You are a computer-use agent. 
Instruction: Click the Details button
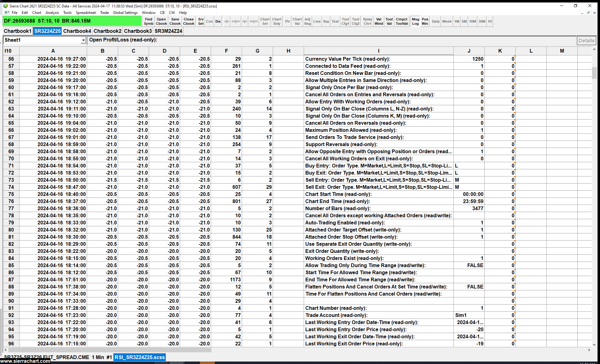click(x=586, y=41)
